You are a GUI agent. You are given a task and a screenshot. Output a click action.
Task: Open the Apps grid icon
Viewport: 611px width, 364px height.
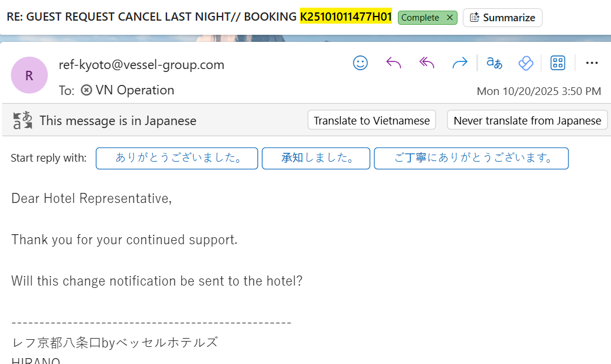tap(558, 63)
